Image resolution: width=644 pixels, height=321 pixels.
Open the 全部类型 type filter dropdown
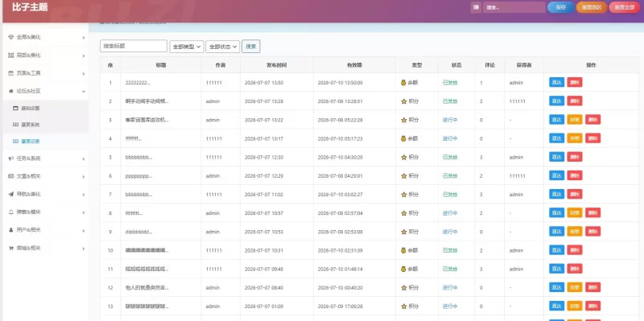pos(187,47)
